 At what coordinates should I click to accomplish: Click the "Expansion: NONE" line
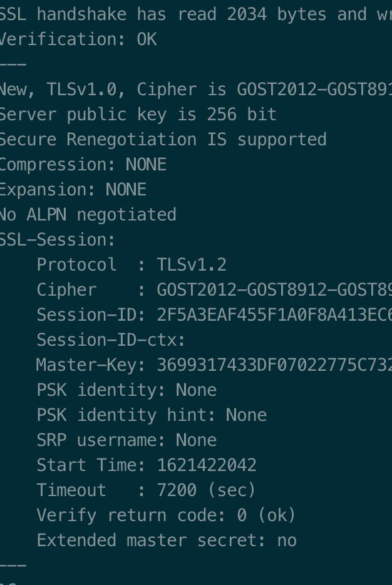coord(73,190)
